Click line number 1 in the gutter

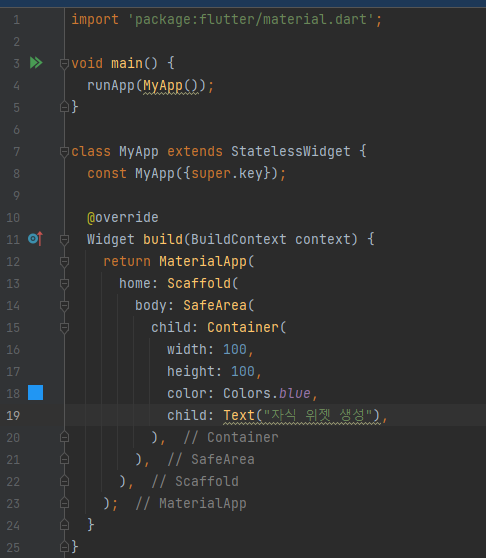[17, 20]
